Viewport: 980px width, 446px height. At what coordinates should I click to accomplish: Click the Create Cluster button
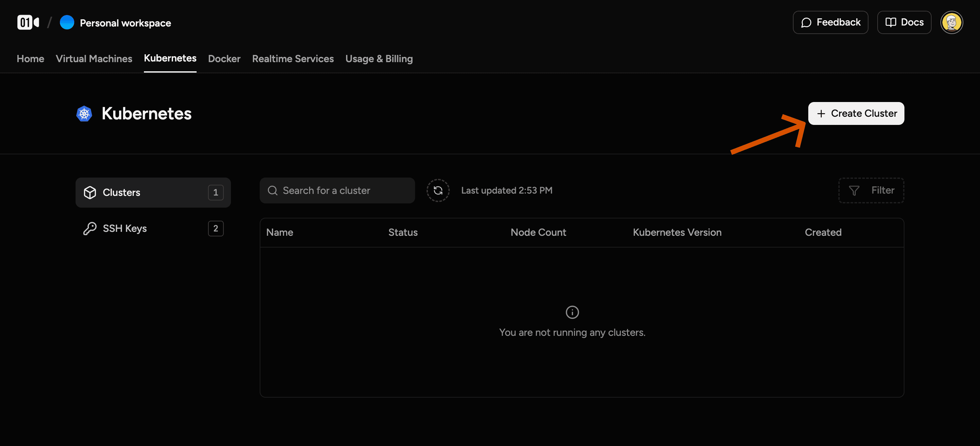coord(856,113)
